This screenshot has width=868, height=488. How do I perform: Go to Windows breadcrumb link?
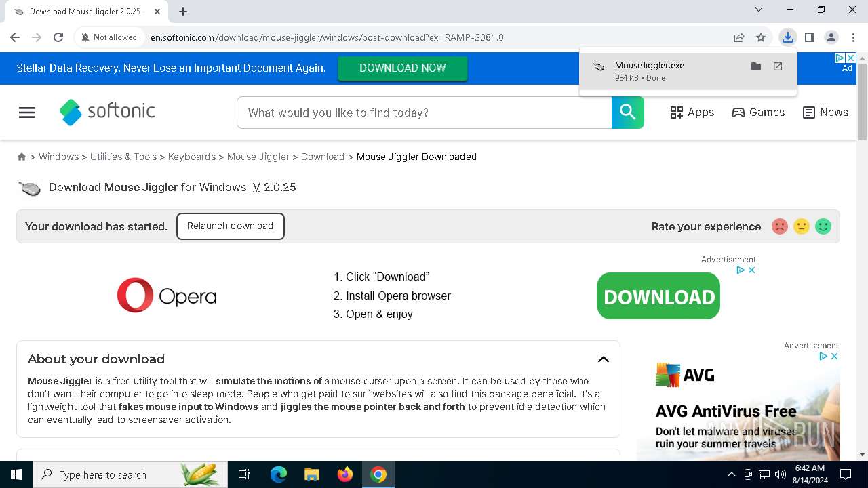tap(58, 157)
